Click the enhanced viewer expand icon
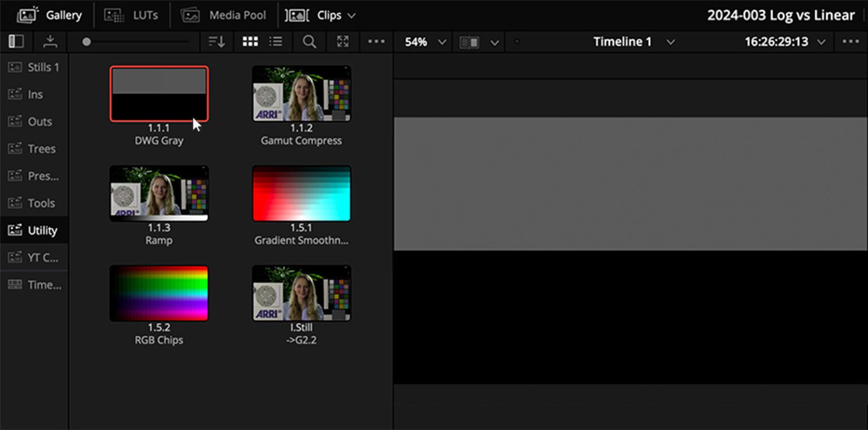 (342, 41)
